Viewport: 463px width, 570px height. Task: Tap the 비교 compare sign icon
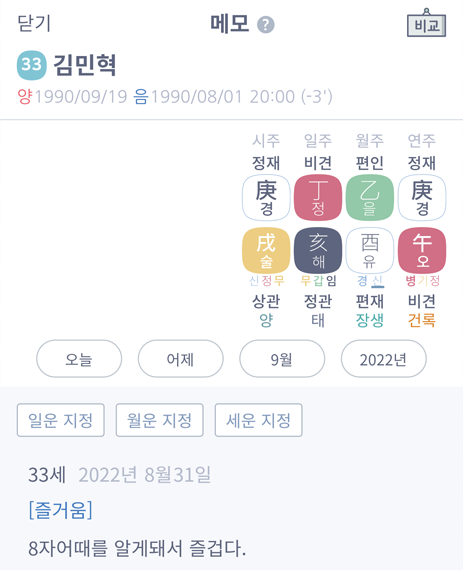click(x=426, y=23)
